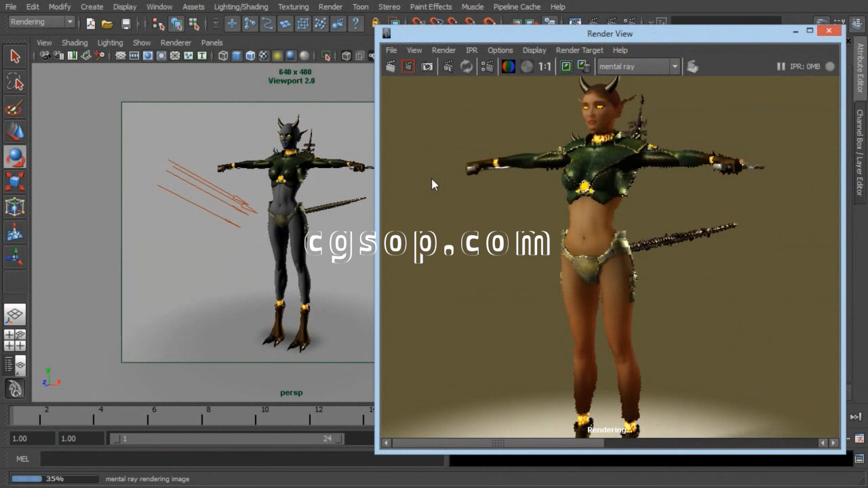
Task: Toggle select by object type mode
Action: pos(176,24)
